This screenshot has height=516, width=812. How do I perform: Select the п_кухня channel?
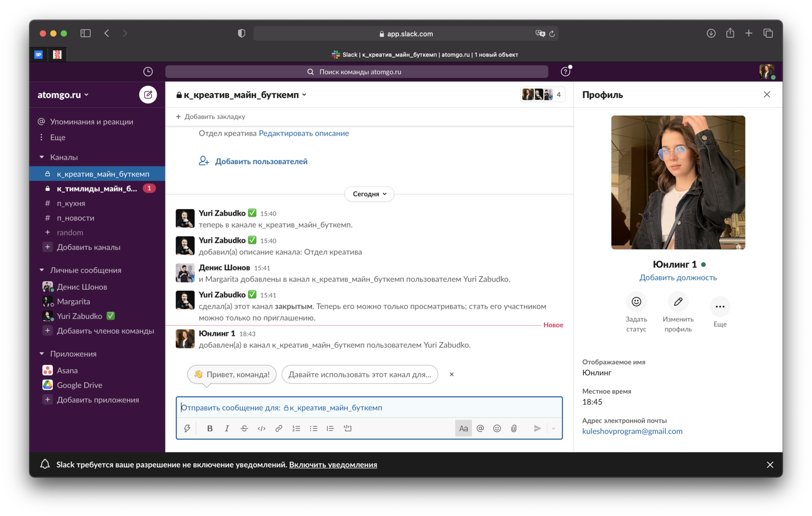97,203
